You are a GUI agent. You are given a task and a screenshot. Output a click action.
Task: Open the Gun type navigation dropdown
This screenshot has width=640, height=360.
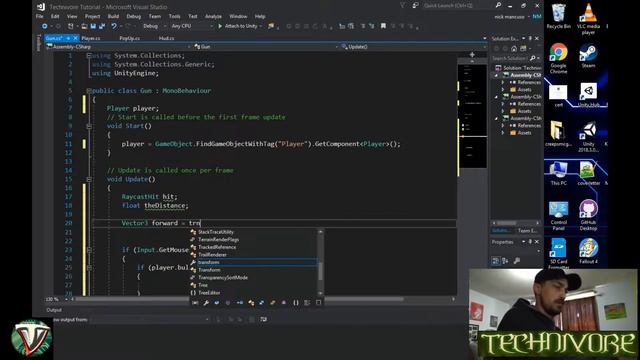point(266,47)
